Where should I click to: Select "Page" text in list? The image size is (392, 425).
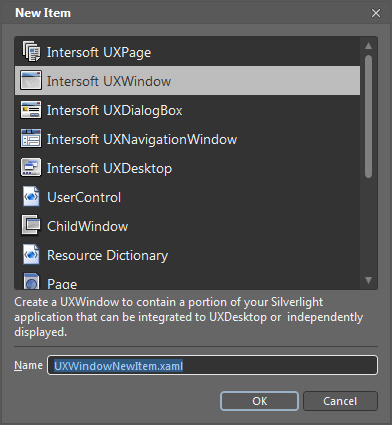(62, 284)
